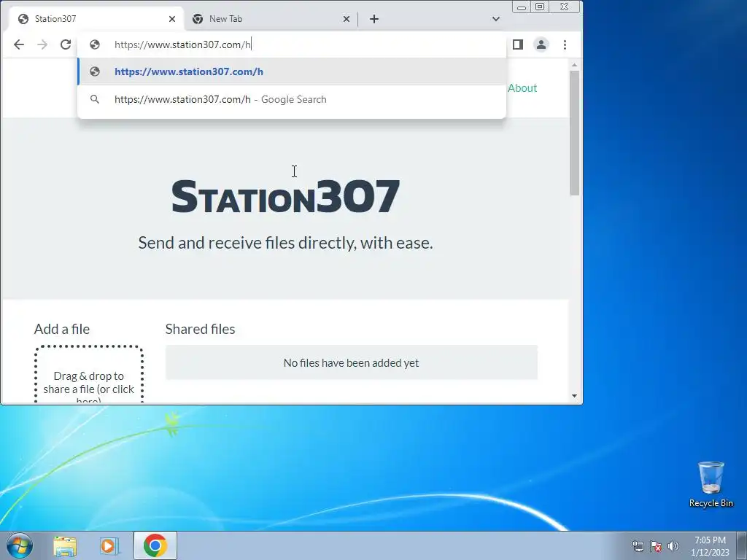Open a new tab with the plus button
Screen dimensions: 747x560
click(x=374, y=19)
